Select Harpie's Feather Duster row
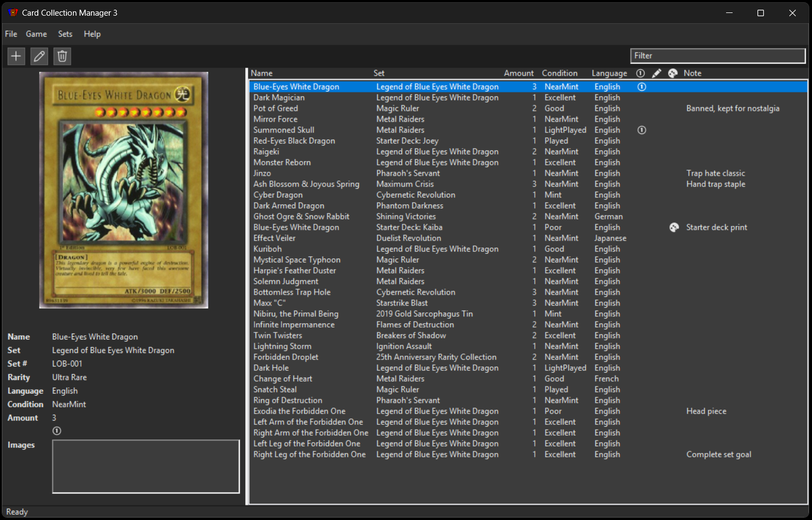This screenshot has height=520, width=812. (x=528, y=270)
